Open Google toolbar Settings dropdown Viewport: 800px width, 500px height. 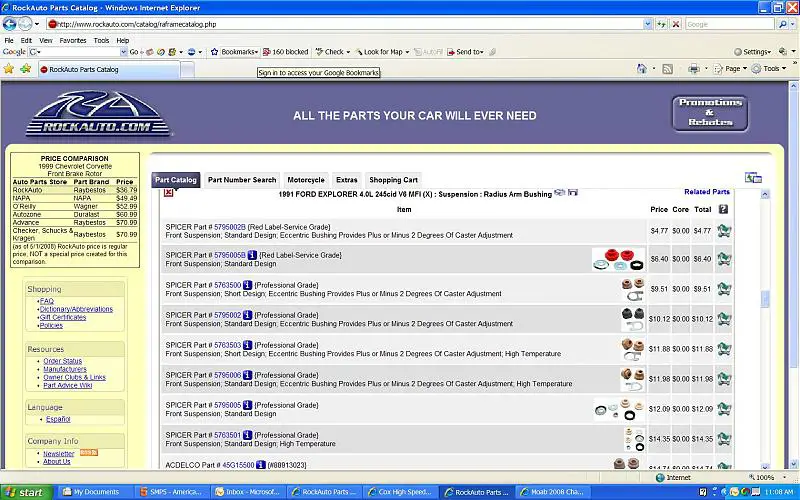click(x=753, y=52)
